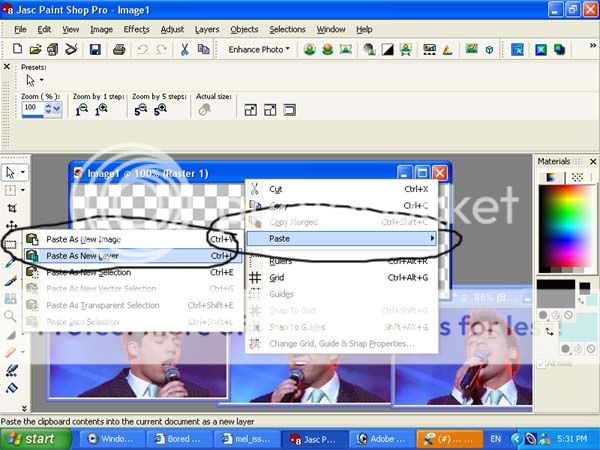Click the Zoom percent input field
600x450 pixels.
33,108
